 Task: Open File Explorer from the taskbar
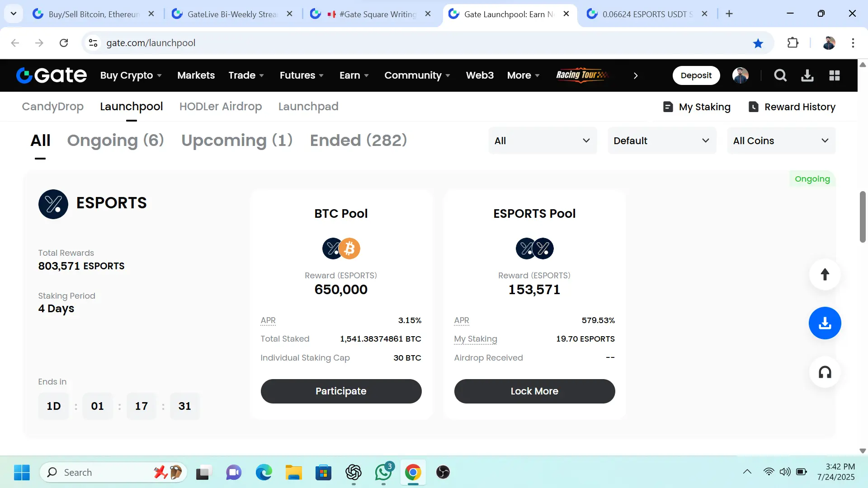click(x=294, y=472)
